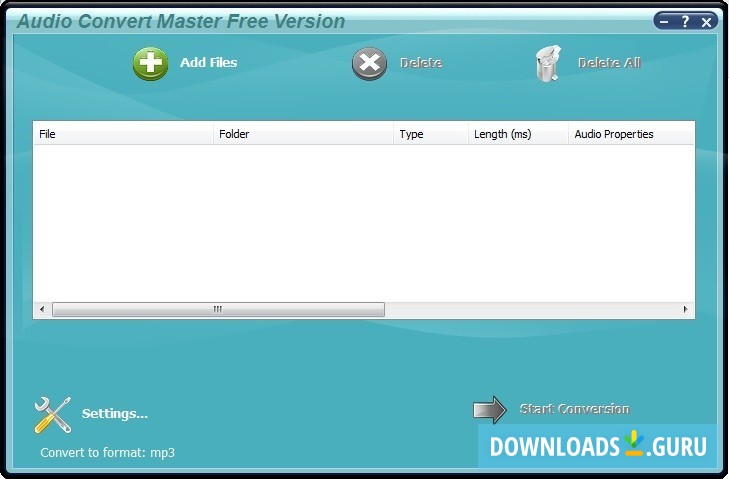Click the trash can Delete All icon

[548, 63]
